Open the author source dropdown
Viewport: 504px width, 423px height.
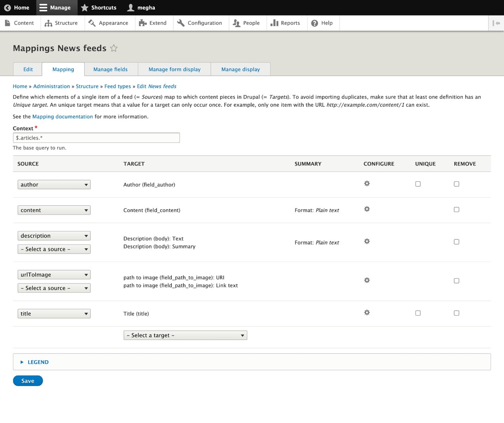[x=54, y=185]
